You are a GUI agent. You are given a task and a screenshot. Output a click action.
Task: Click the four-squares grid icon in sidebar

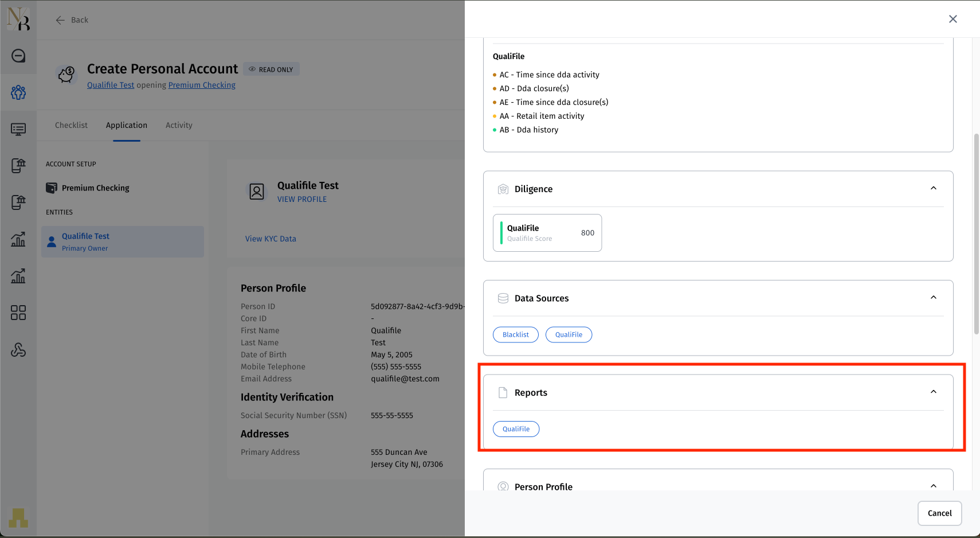click(18, 313)
